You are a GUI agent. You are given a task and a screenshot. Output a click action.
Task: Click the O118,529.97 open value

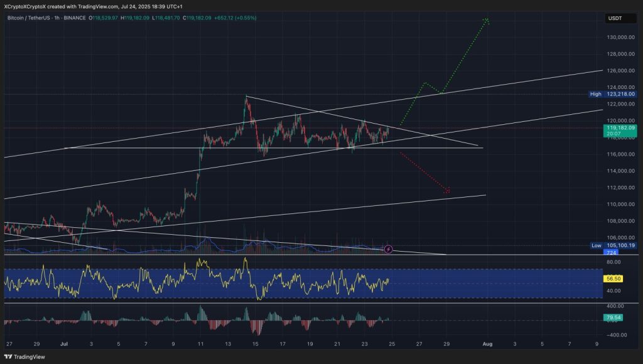[x=104, y=18]
